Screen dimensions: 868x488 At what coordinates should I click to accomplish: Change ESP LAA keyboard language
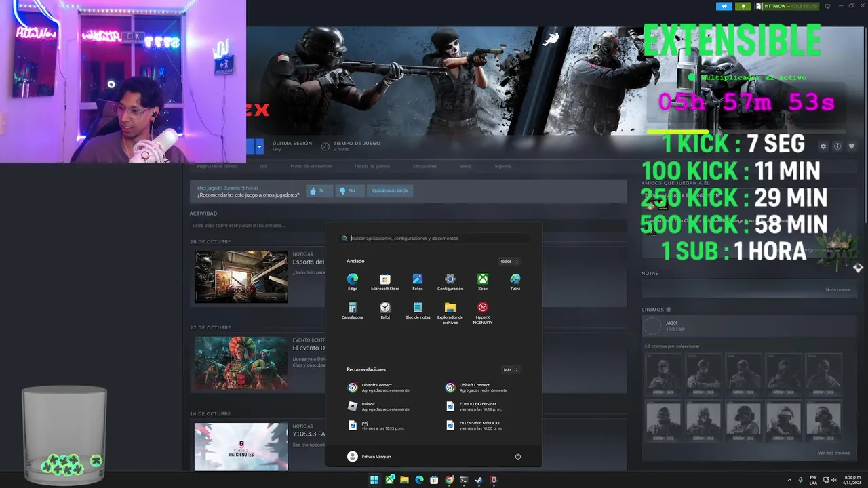tap(813, 480)
